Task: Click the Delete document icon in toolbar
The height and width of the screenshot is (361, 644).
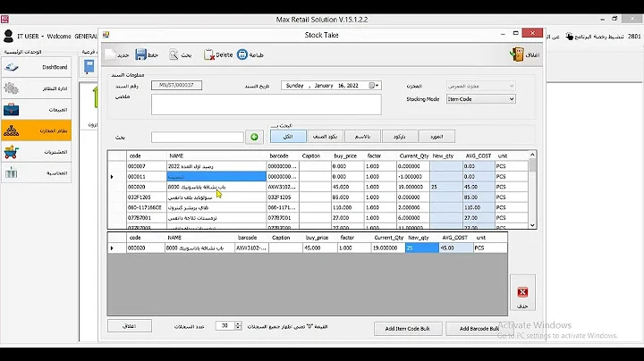Action: pyautogui.click(x=208, y=55)
